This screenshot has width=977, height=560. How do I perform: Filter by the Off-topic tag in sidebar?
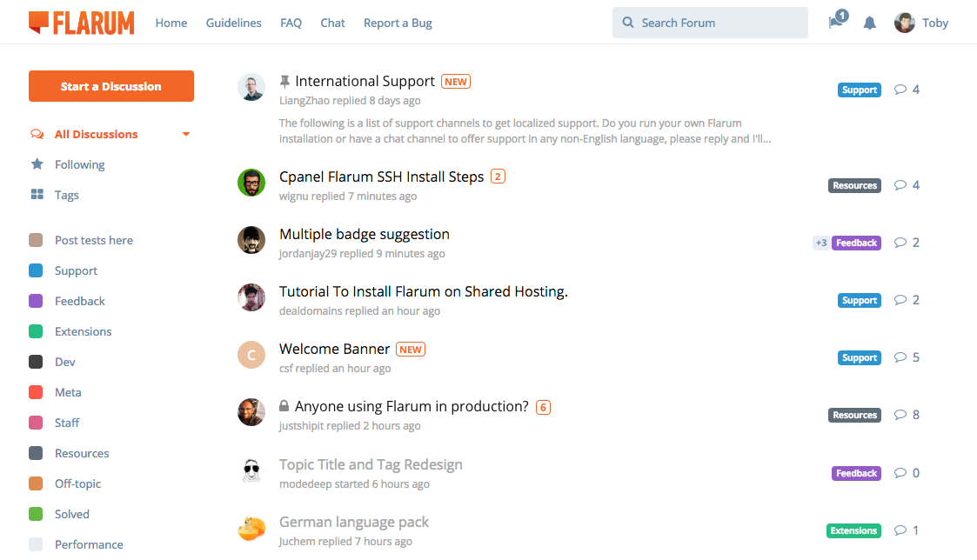tap(78, 484)
